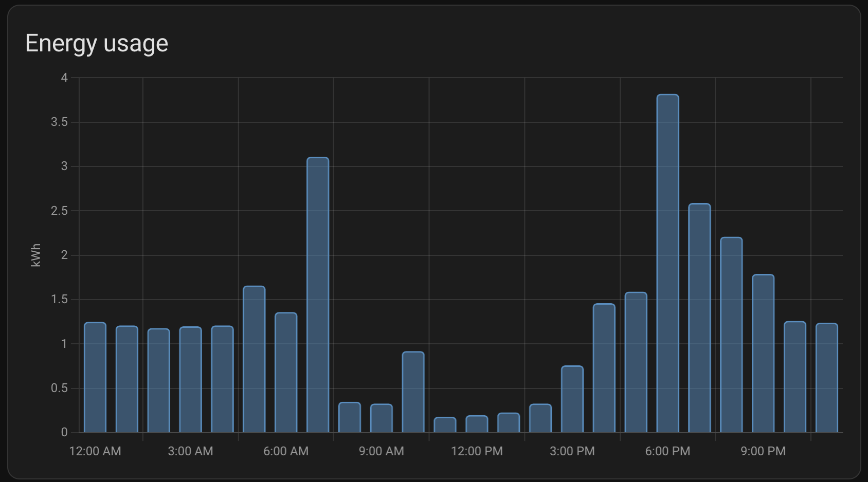The width and height of the screenshot is (868, 482).
Task: Click the 3.5 y-axis value
Action: coord(59,122)
